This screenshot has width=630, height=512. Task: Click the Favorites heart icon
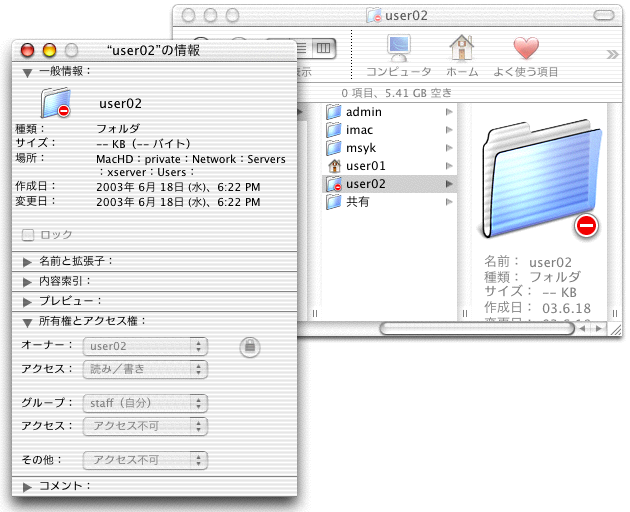click(x=526, y=48)
